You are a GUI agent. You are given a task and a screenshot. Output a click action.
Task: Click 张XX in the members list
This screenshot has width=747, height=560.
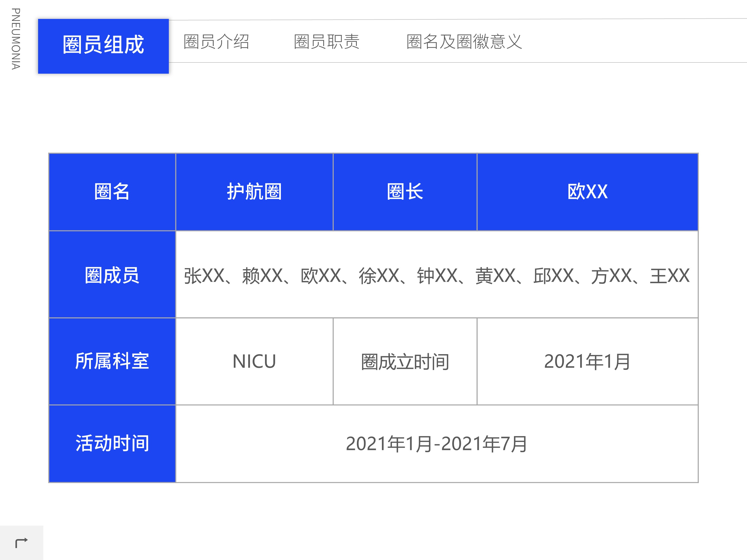point(204,276)
